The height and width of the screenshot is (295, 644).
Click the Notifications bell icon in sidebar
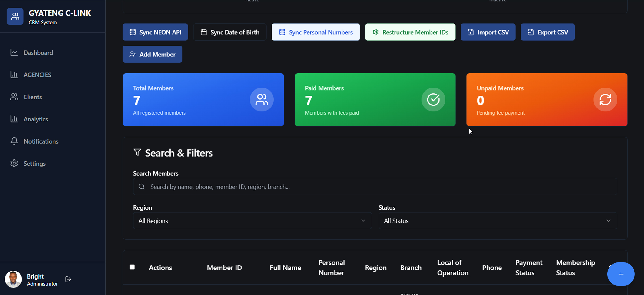click(14, 141)
